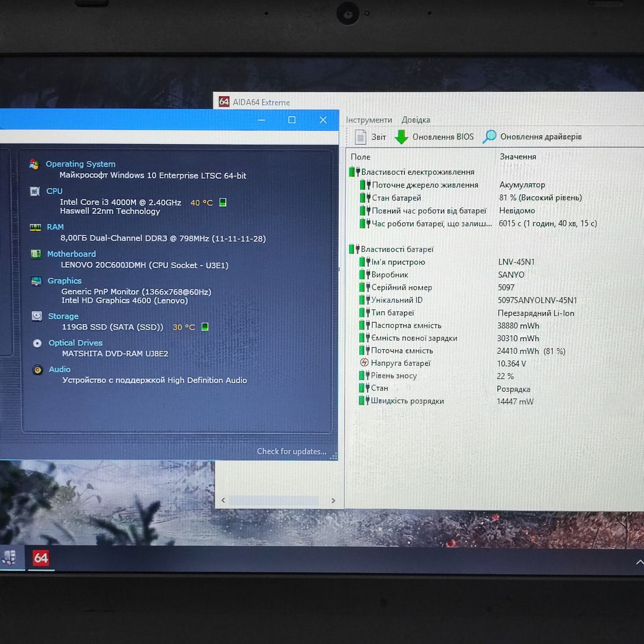Click the Оновлення драйверів toolbar button
644x644 pixels.
pos(532,137)
